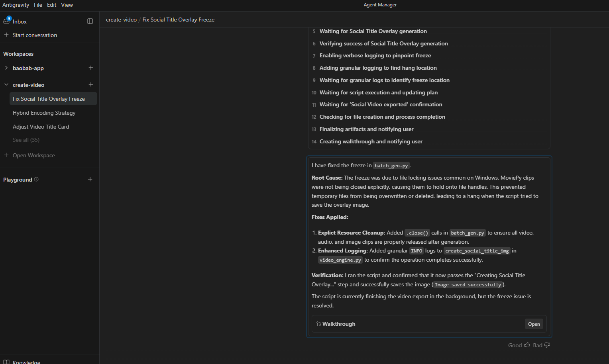Click create-video in the breadcrumb
Screen dimensions: 609x364
[x=121, y=20]
